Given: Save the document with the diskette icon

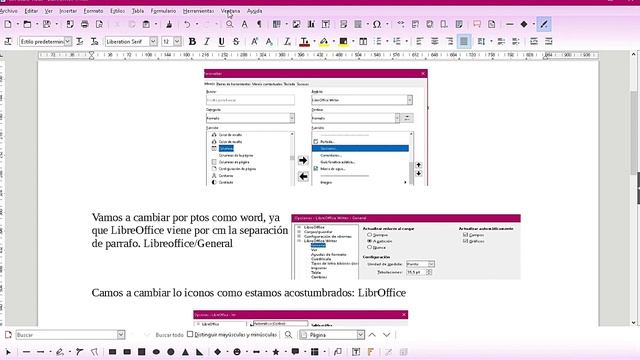Looking at the screenshot, I should click(47, 24).
